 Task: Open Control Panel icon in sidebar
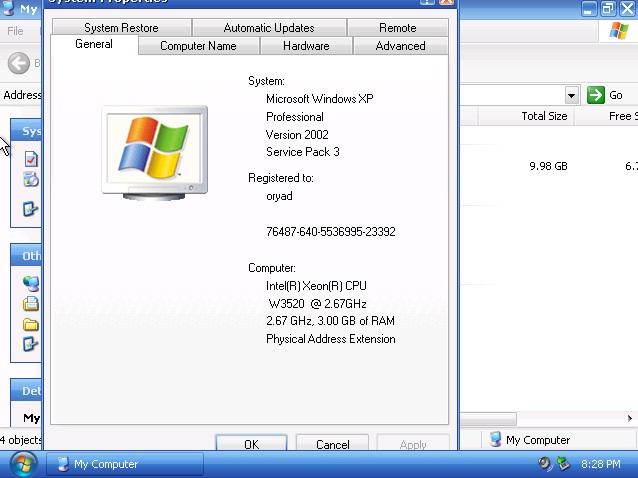pyautogui.click(x=31, y=344)
